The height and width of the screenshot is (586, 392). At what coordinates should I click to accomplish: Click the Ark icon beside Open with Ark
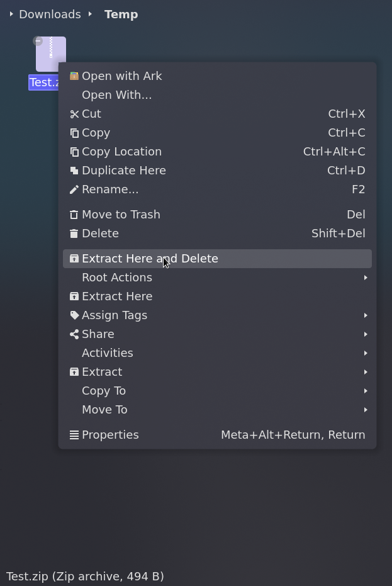(74, 76)
